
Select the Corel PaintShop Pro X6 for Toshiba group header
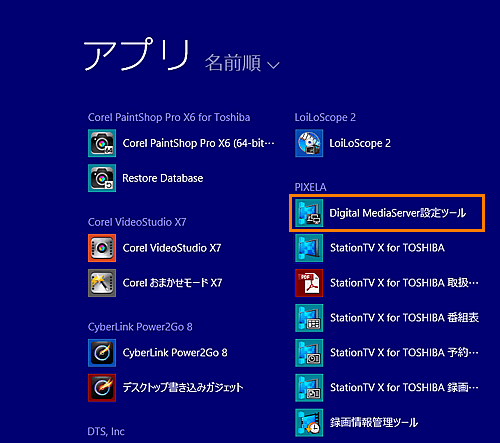[x=169, y=117]
